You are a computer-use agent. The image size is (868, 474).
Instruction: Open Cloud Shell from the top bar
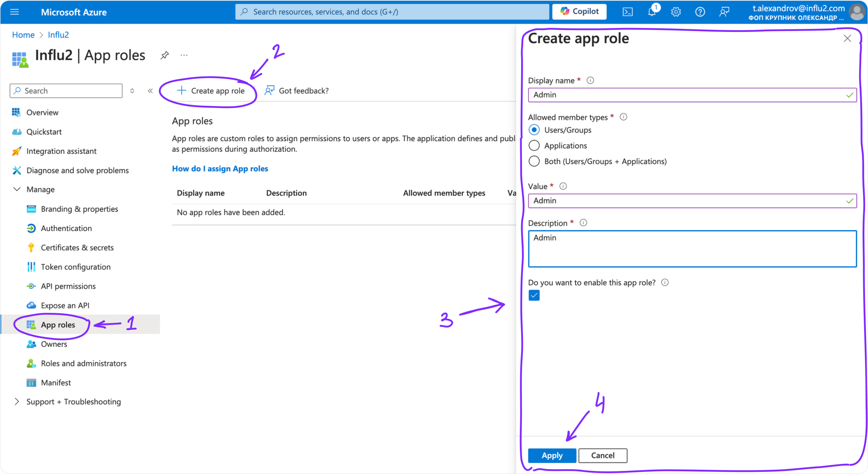click(627, 12)
